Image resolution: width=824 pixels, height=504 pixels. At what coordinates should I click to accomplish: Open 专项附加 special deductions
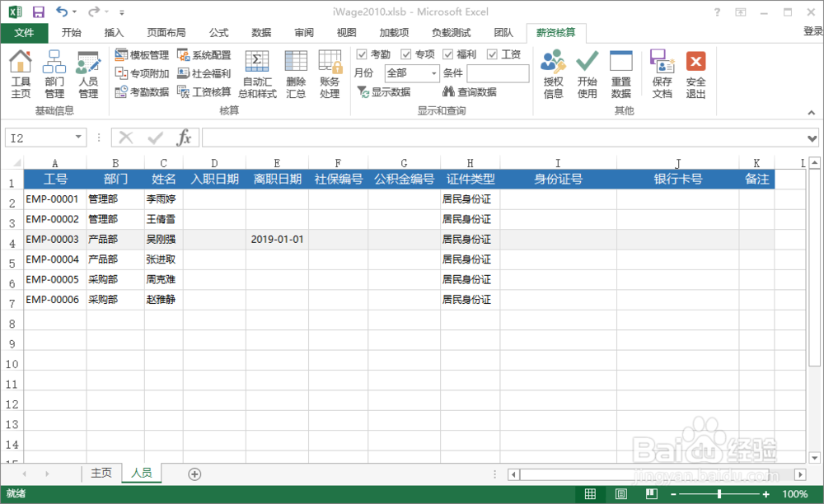click(142, 73)
